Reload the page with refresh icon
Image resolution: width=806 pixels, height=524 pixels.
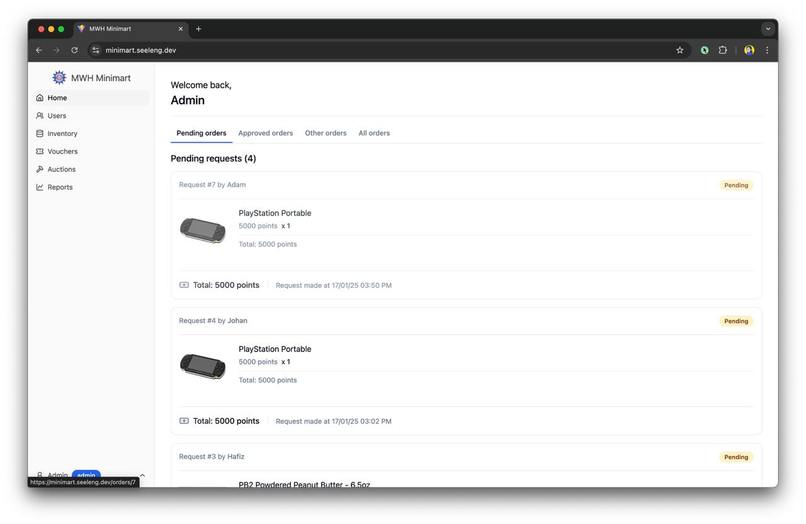tap(75, 50)
